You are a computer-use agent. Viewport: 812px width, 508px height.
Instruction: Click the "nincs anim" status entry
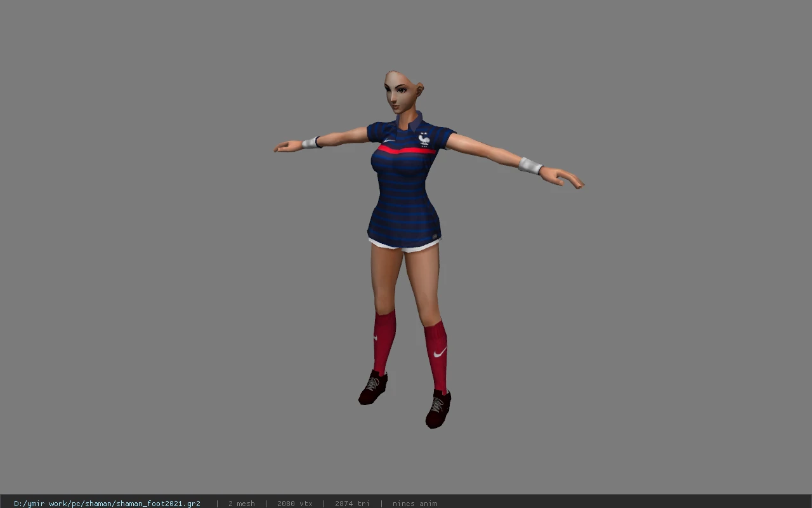[415, 504]
